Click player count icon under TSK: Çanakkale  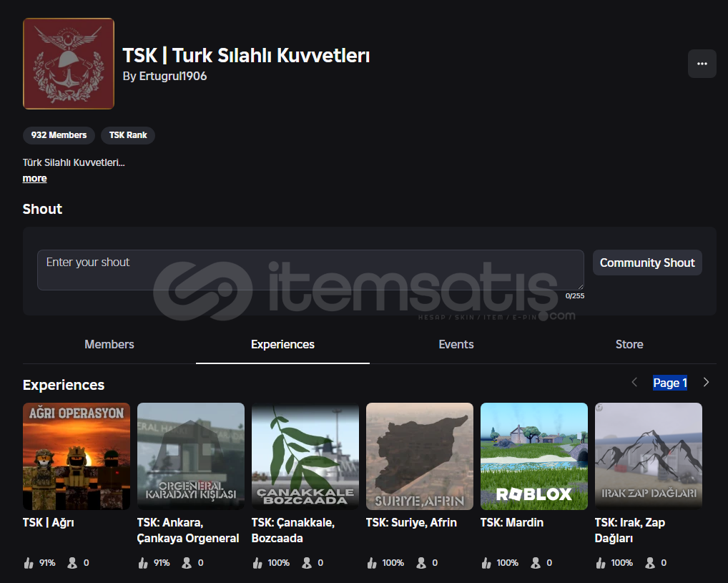pyautogui.click(x=307, y=563)
